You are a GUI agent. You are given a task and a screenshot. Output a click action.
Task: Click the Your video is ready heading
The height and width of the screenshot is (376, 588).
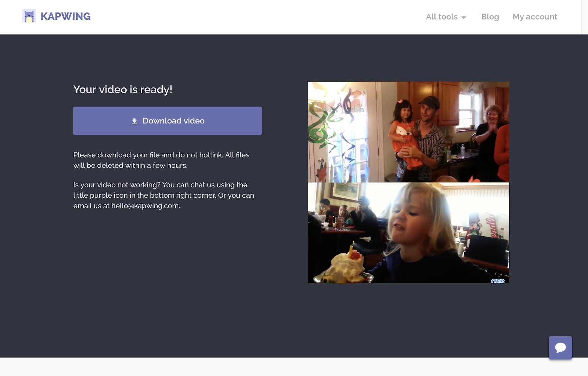click(123, 89)
